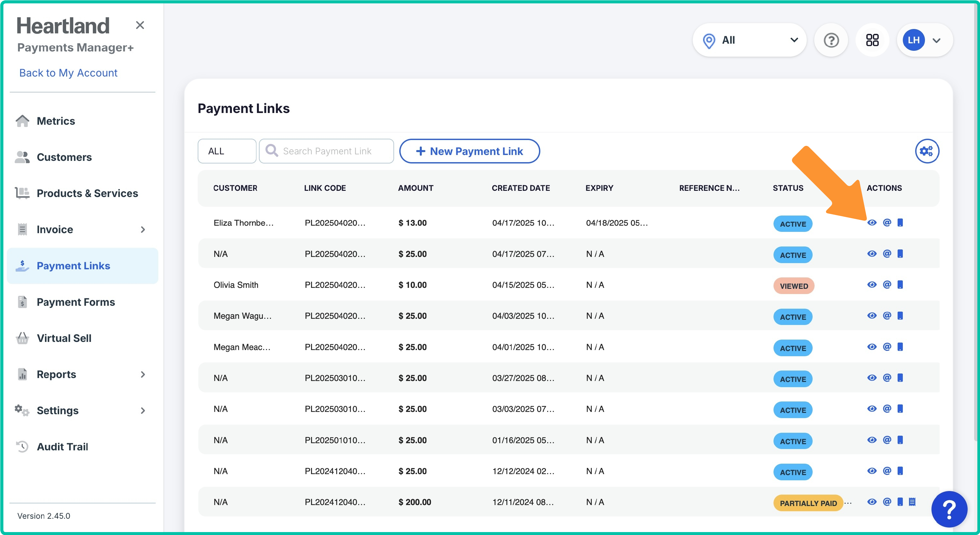Screen dimensions: 980x535
Task: Email the 01/16/2025 payment link
Action: click(887, 440)
